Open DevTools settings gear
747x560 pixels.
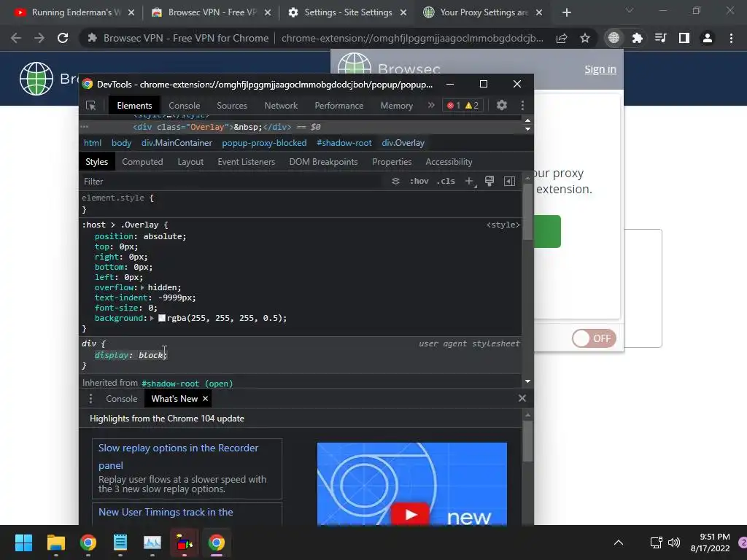502,105
